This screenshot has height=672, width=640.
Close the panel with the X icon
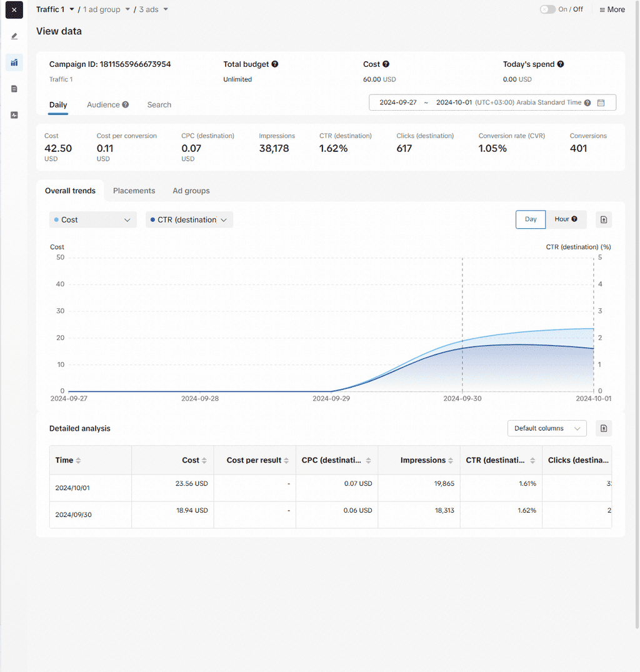click(x=14, y=10)
